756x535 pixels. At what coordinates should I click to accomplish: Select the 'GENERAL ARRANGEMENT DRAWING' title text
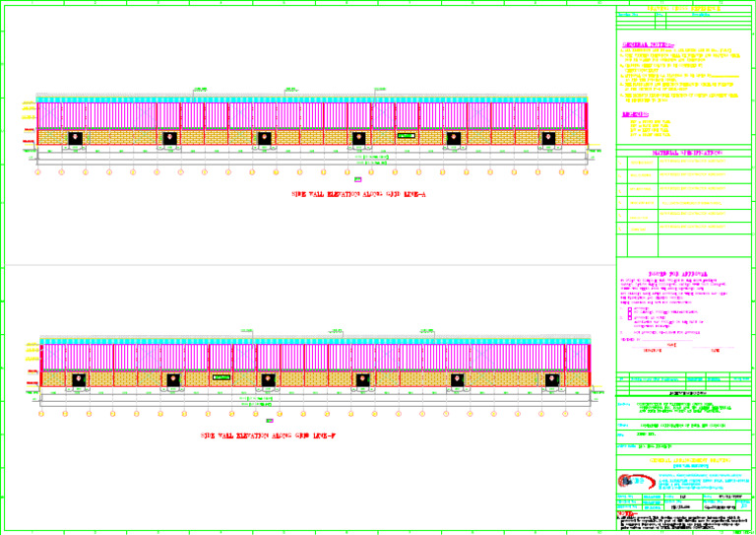pyautogui.click(x=689, y=461)
